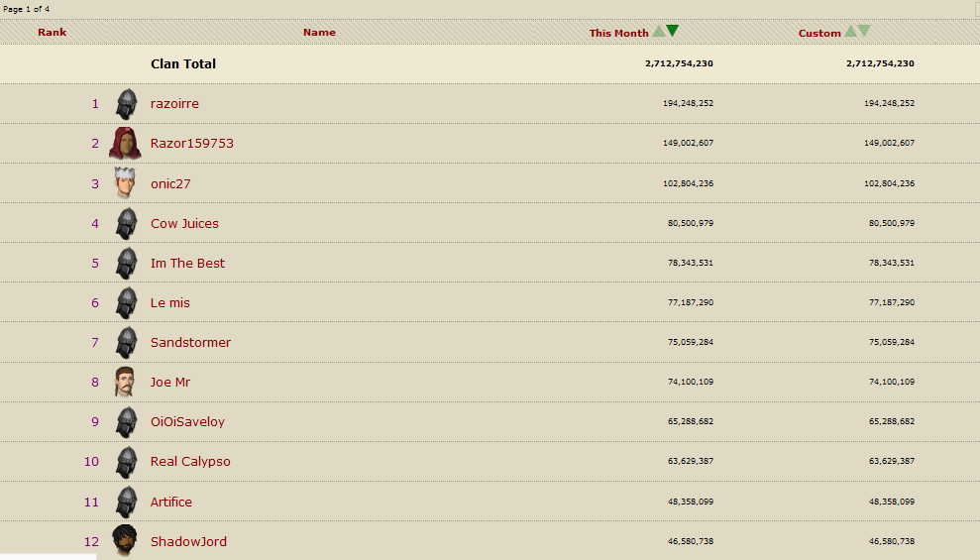
Task: Click the Rank column header
Action: [53, 33]
